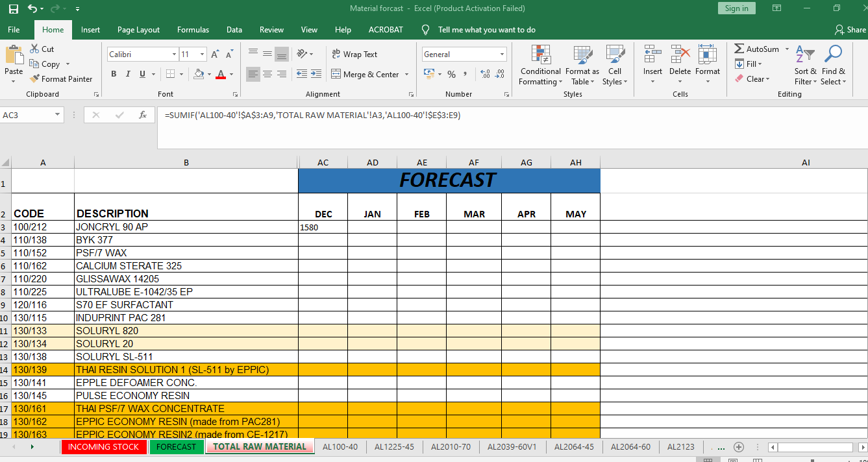868x462 pixels.
Task: Open Conditional Formatting options
Action: (540, 65)
